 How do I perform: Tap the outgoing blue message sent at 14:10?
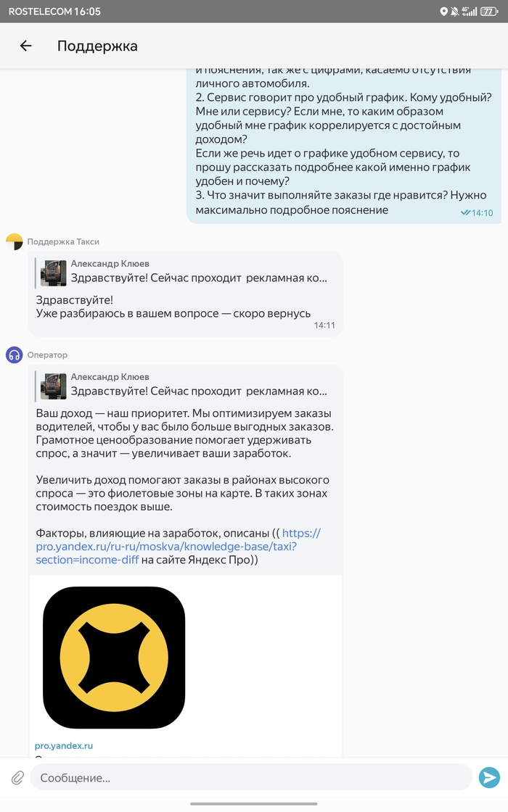pos(344,146)
